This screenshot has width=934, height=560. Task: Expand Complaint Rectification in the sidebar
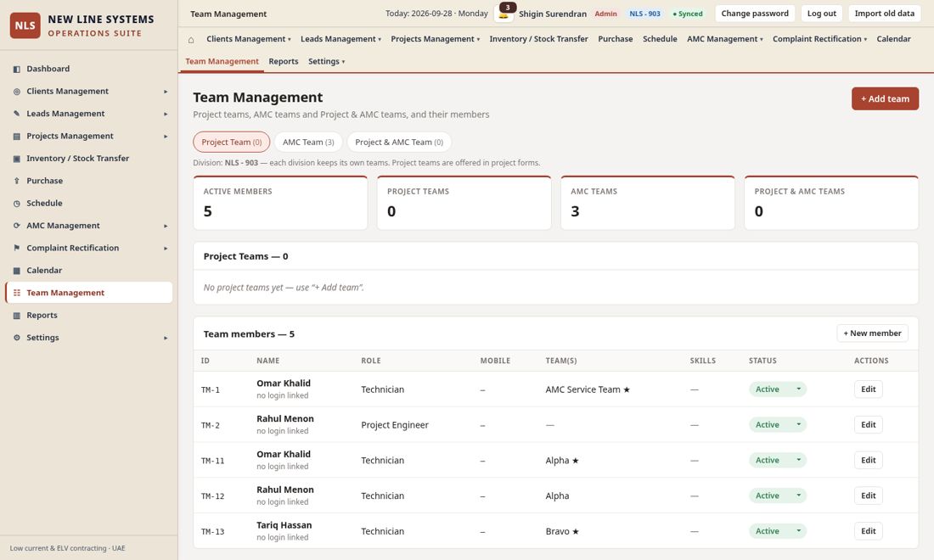coord(166,248)
